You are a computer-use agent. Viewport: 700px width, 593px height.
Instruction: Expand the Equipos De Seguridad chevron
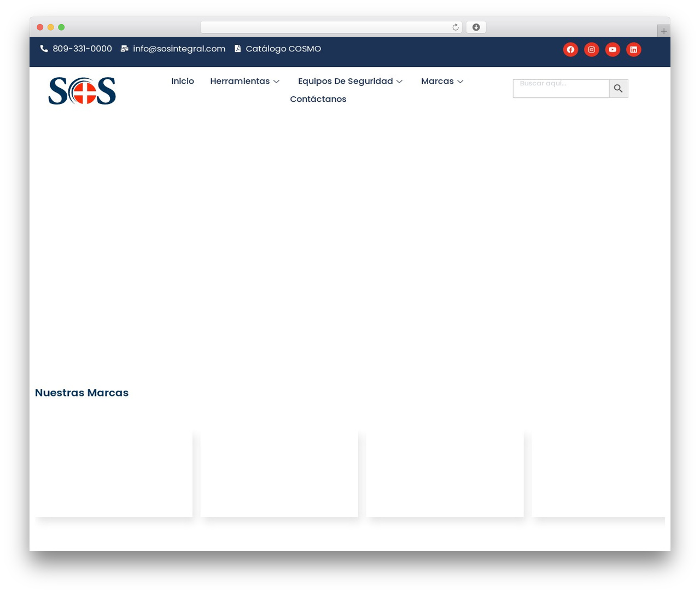tap(400, 82)
